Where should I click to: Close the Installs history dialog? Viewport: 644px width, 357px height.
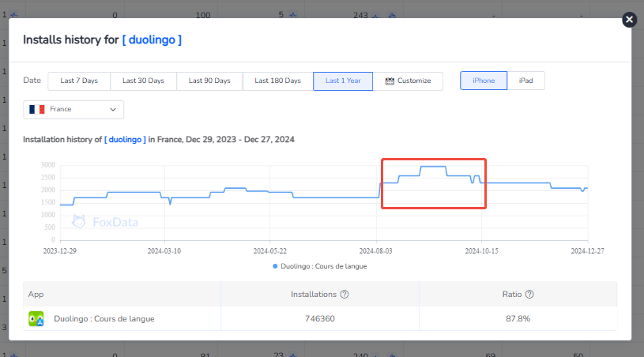629,19
